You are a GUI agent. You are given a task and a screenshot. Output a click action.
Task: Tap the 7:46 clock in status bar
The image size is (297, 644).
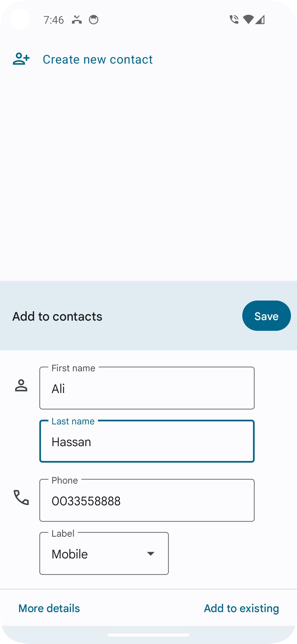click(54, 20)
